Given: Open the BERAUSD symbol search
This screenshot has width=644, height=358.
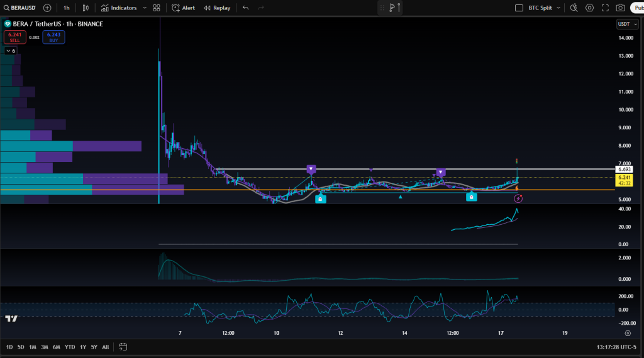Looking at the screenshot, I should [19, 8].
